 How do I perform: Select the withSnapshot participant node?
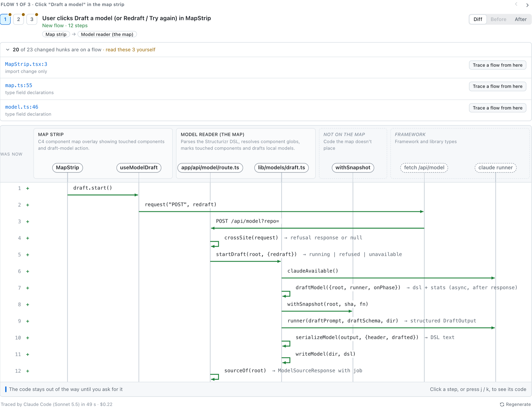[x=353, y=168]
